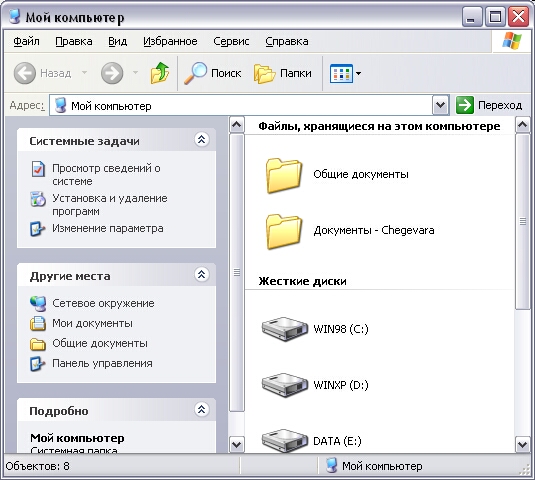Open the Вид menu
Viewport: 535px width, 480px height.
pyautogui.click(x=118, y=41)
